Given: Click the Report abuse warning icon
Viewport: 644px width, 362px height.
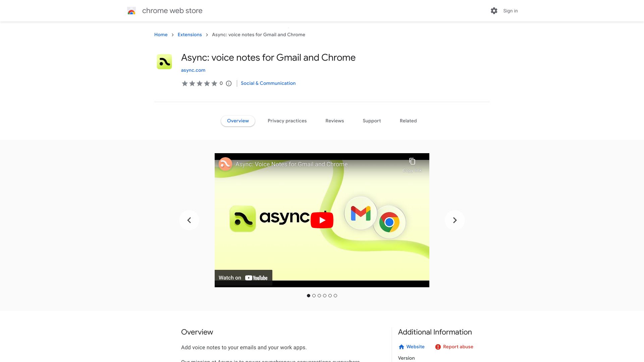Looking at the screenshot, I should pyautogui.click(x=437, y=347).
